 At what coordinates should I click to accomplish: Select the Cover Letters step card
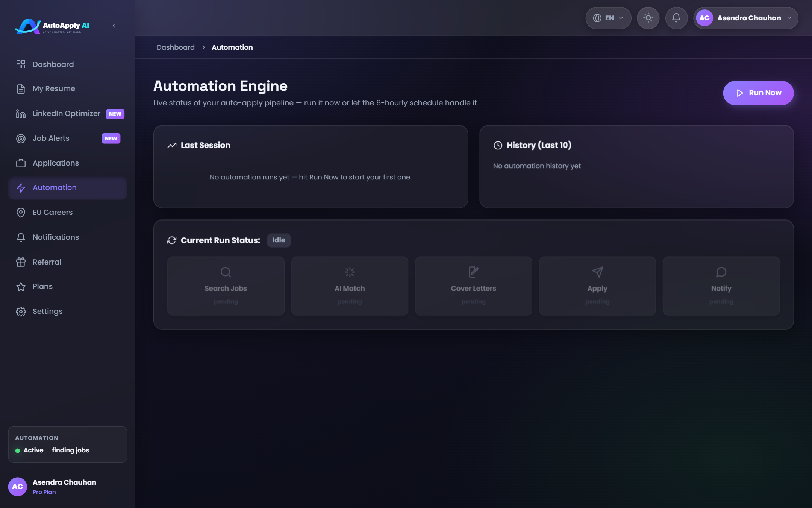point(474,286)
